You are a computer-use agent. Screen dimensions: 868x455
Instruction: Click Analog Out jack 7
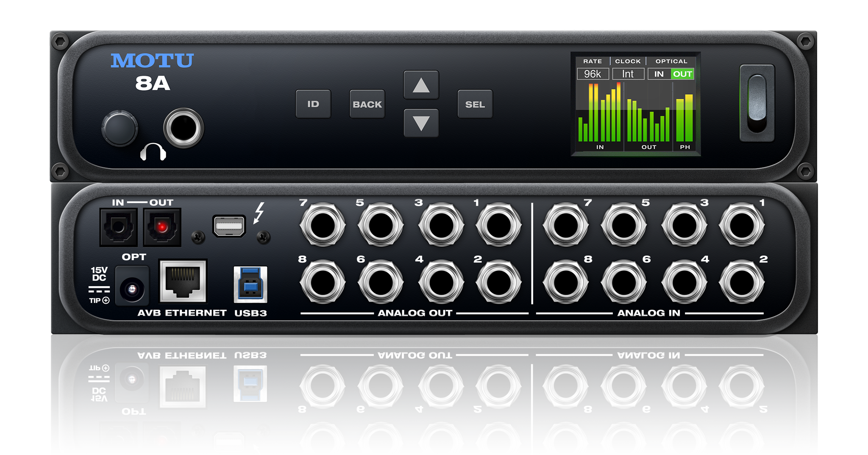tap(322, 225)
